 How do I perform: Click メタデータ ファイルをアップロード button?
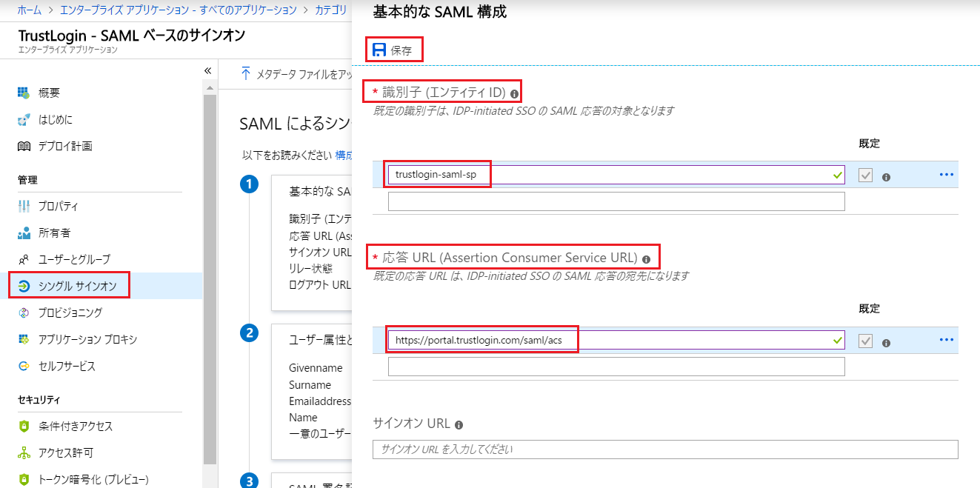click(x=296, y=74)
